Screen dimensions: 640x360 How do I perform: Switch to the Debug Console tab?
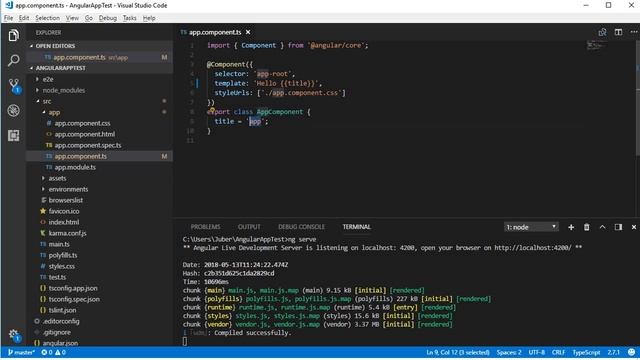tap(301, 227)
